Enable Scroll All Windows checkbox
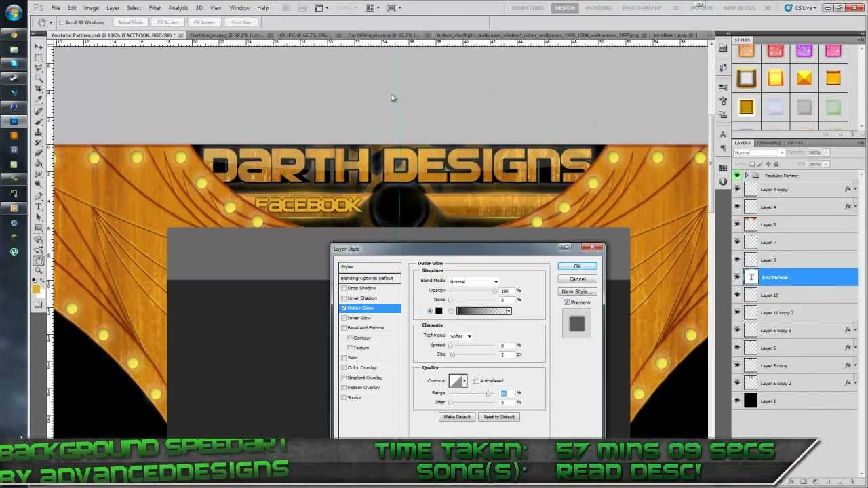This screenshot has width=868, height=488. click(x=62, y=22)
